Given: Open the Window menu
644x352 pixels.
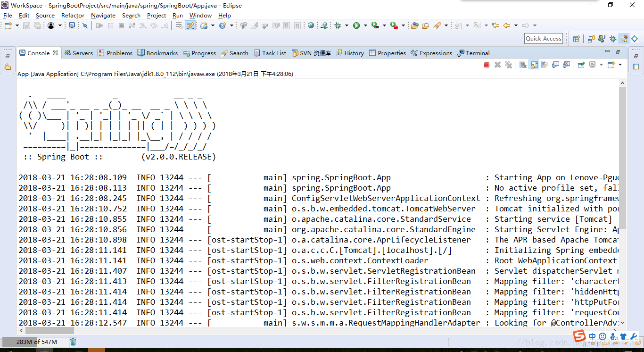Looking at the screenshot, I should (201, 15).
